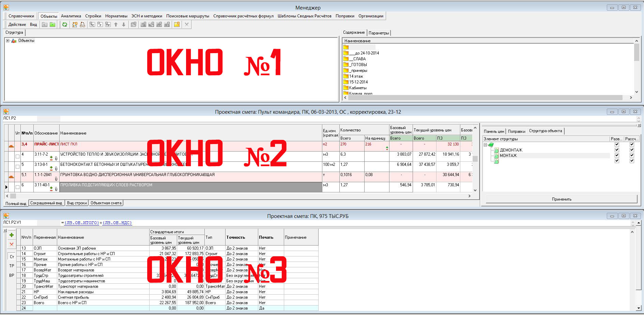The image size is (644, 315).
Task: Toggle Рассч checkbox on root structure row
Action: 632,144
